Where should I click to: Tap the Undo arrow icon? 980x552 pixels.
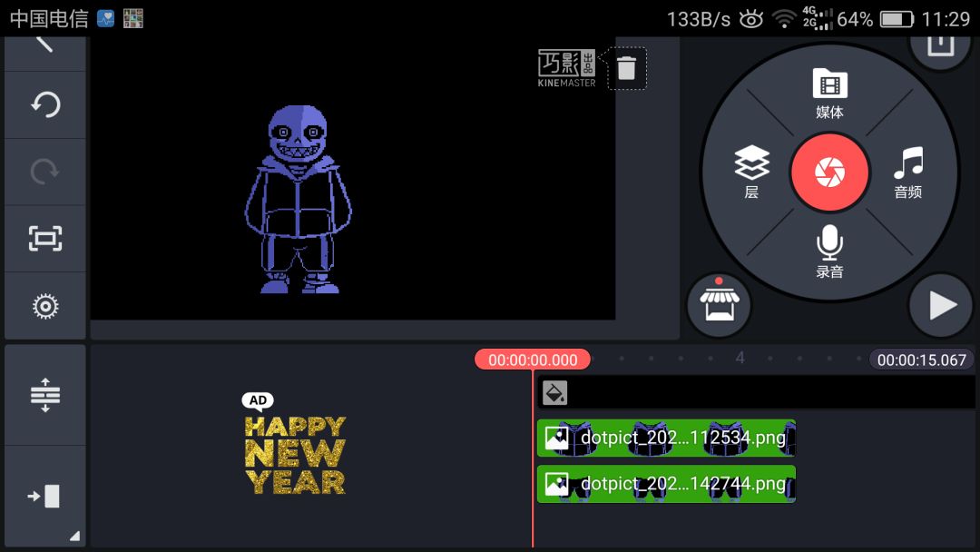pos(45,104)
